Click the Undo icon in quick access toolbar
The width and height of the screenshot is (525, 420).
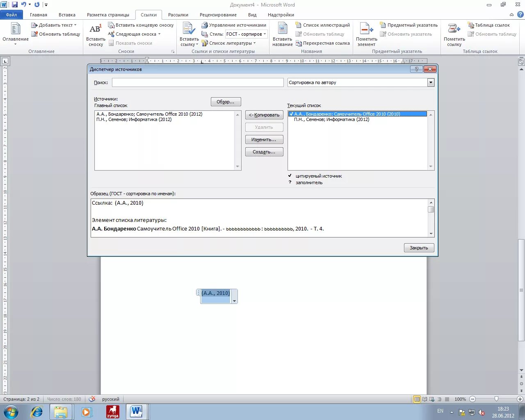[24, 5]
